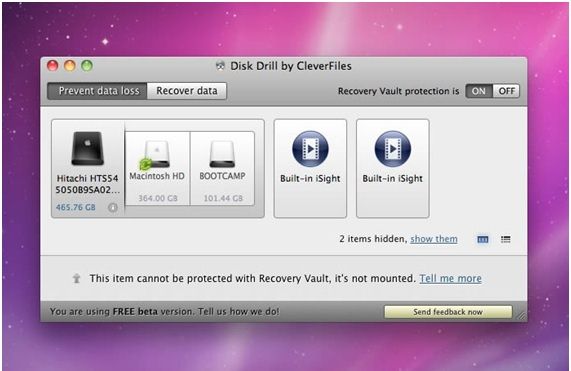Click the Disk Drill title bar icon

pyautogui.click(x=220, y=66)
